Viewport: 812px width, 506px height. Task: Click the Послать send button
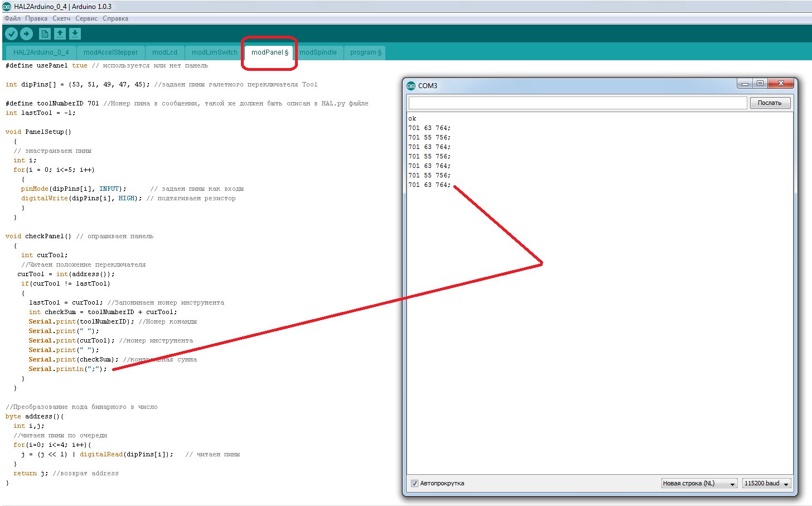[x=770, y=103]
